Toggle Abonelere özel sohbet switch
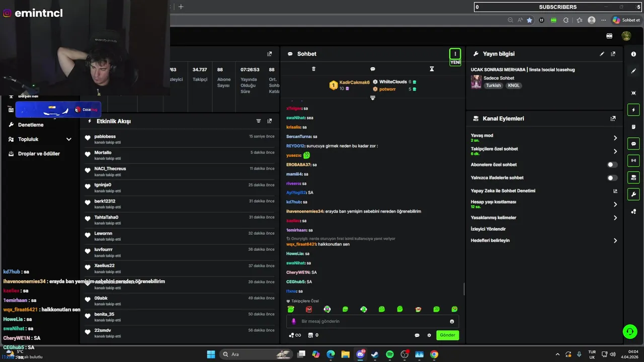This screenshot has width=644, height=362. click(x=612, y=164)
